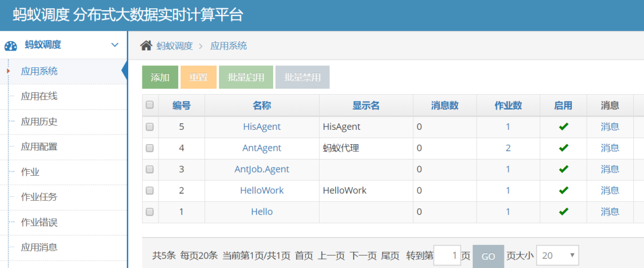This screenshot has height=268, width=644.
Task: Open the AntAgent name link
Action: (262, 148)
